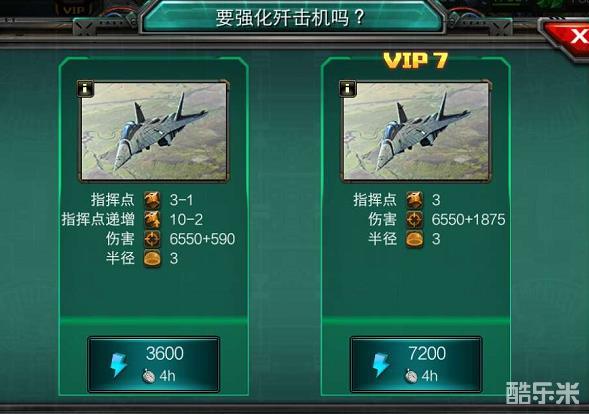Screen dimensions: 589x414
Task: Tap the damage crosshair icon in VIP panel
Action: pos(414,219)
